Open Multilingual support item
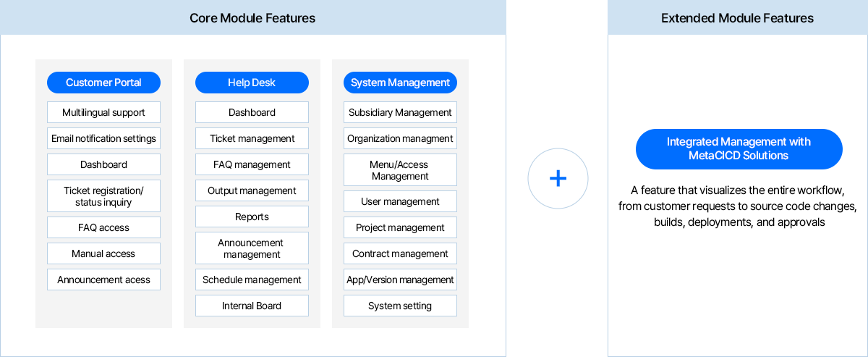 click(103, 112)
